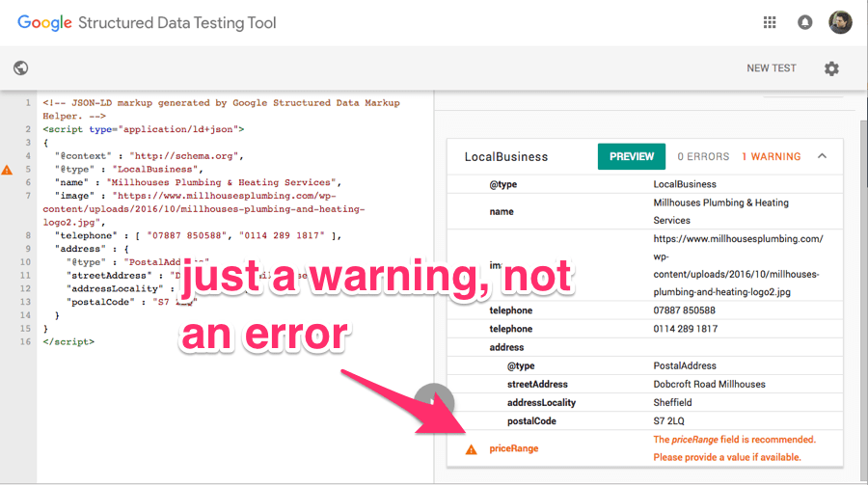Click the user profile avatar
The image size is (868, 485).
[840, 22]
